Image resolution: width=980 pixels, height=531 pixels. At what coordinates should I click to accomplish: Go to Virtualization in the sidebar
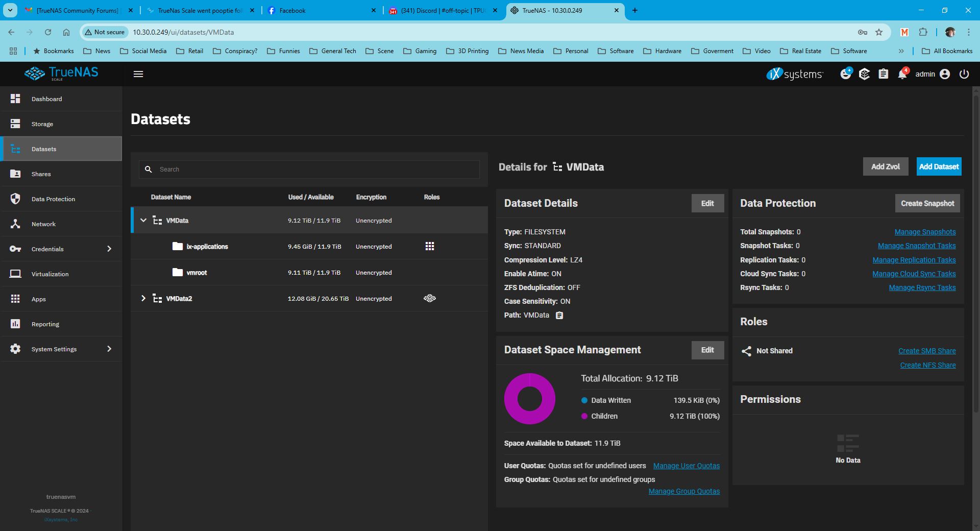pos(50,274)
